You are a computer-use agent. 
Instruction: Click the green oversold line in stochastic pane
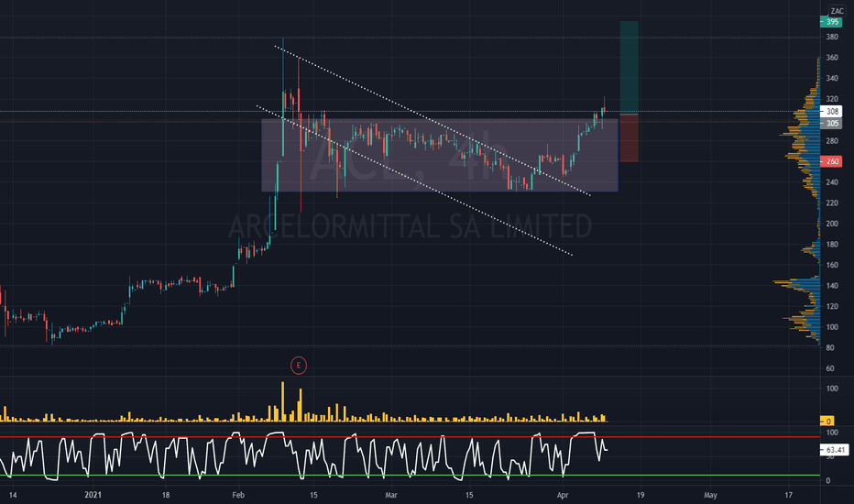(x=410, y=475)
